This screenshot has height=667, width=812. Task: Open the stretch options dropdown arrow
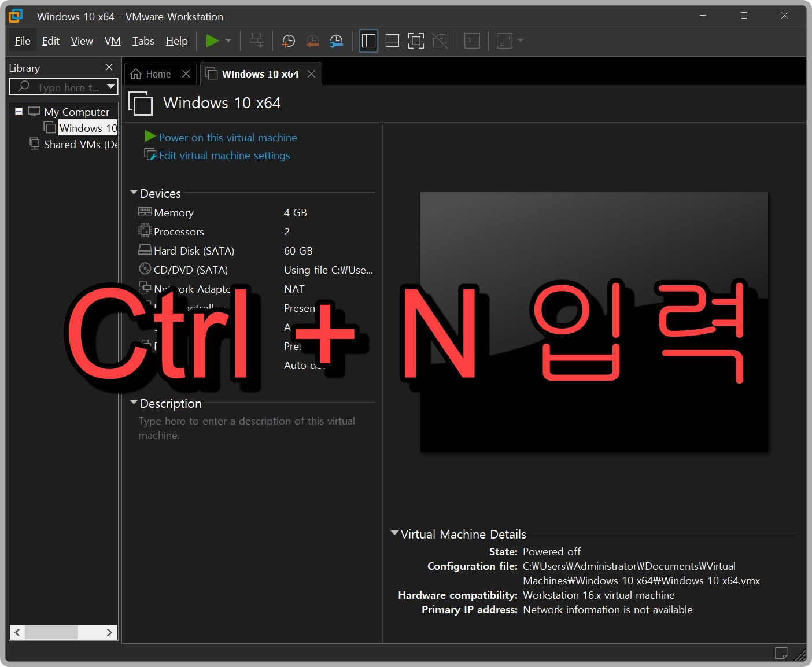tap(521, 40)
